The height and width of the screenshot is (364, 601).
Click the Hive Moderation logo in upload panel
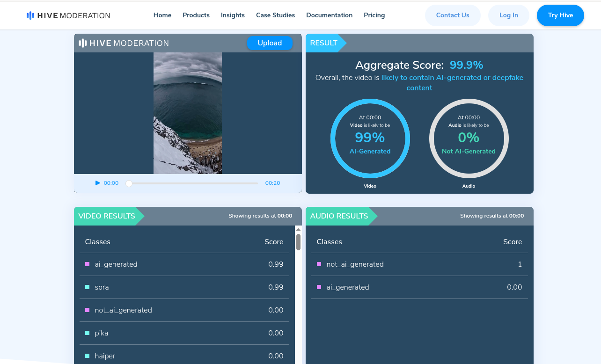[x=124, y=43]
